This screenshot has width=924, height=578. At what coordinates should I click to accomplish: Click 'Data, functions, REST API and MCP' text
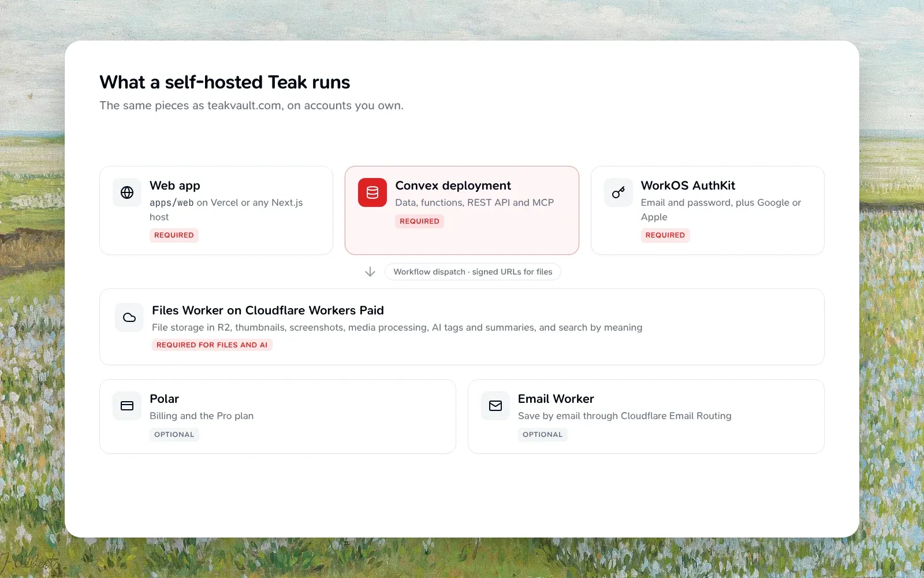[475, 202]
